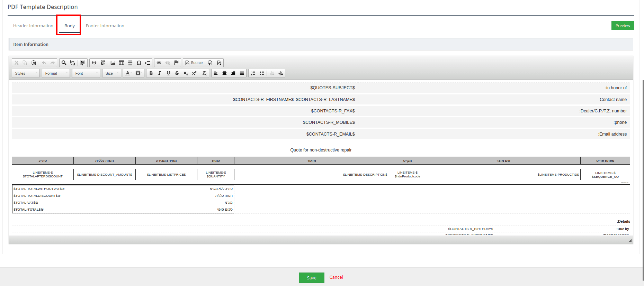The width and height of the screenshot is (644, 286).
Task: Open the Size dropdown
Action: pos(112,73)
